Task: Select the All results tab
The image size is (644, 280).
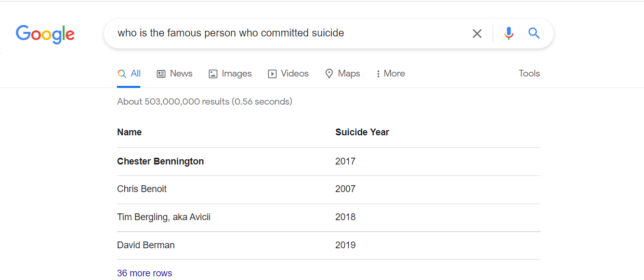Action: click(129, 74)
